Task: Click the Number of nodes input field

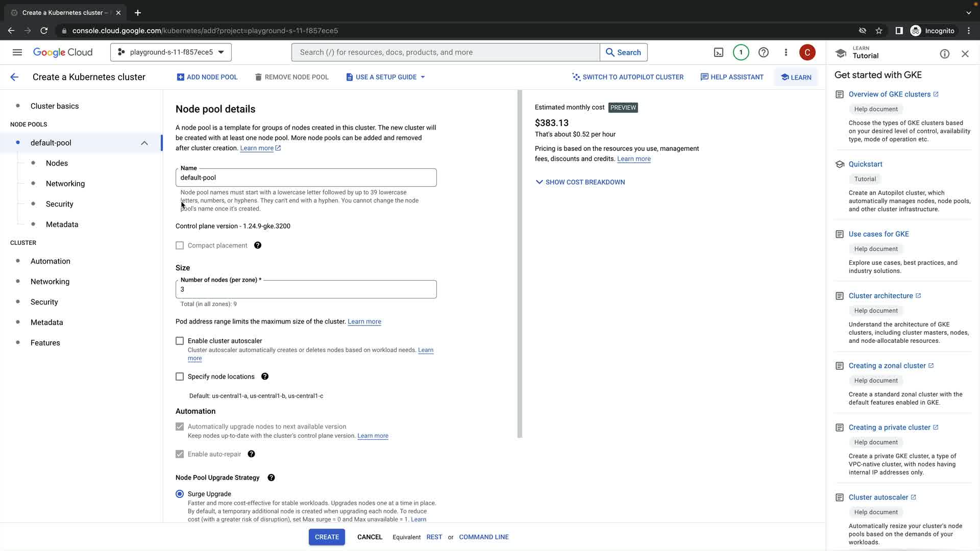Action: click(x=306, y=289)
